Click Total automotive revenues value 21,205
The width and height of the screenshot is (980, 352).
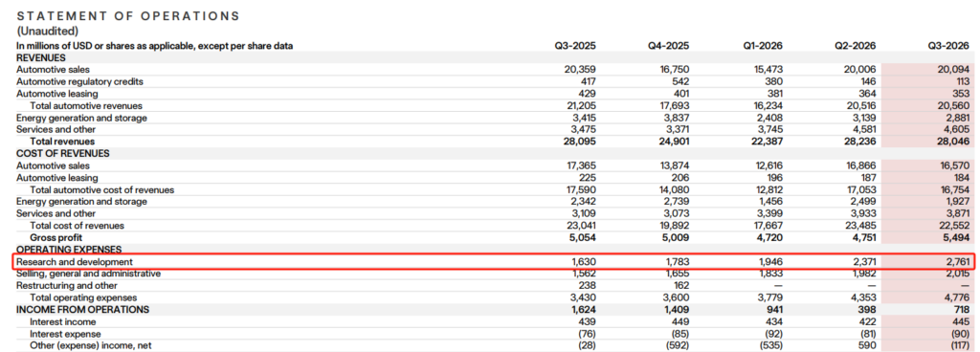pyautogui.click(x=582, y=106)
